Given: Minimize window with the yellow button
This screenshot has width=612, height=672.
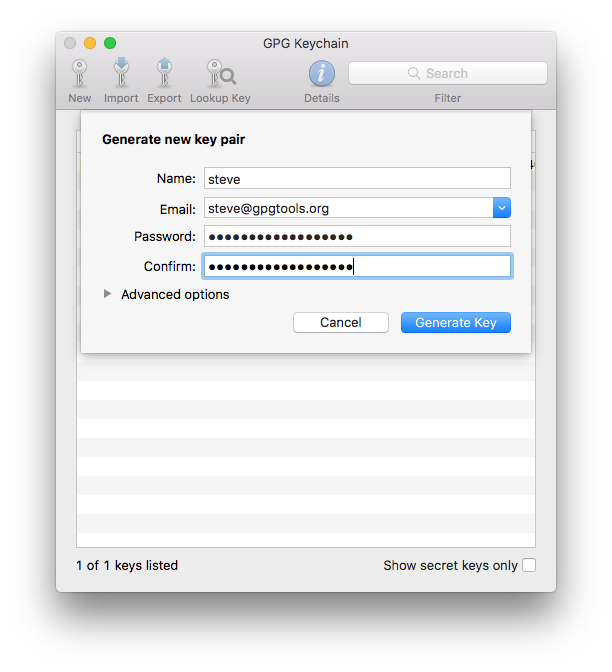Looking at the screenshot, I should click(90, 43).
